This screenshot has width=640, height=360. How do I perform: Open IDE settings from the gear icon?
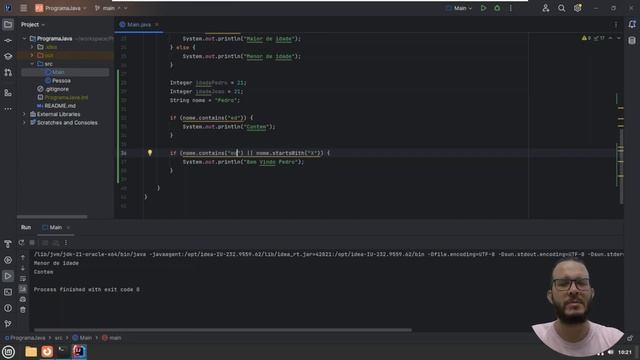click(578, 8)
